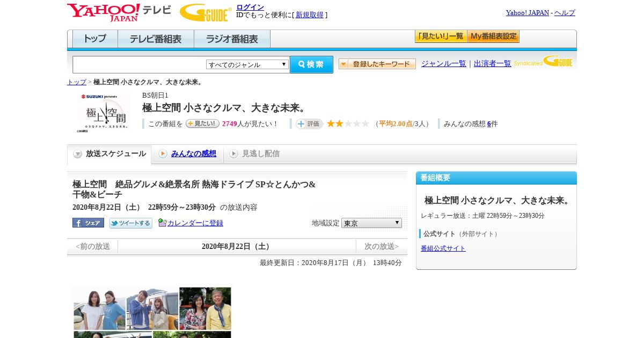Click 平均2.00点 average rating text
Viewport: 644px width, 338px height.
click(396, 124)
